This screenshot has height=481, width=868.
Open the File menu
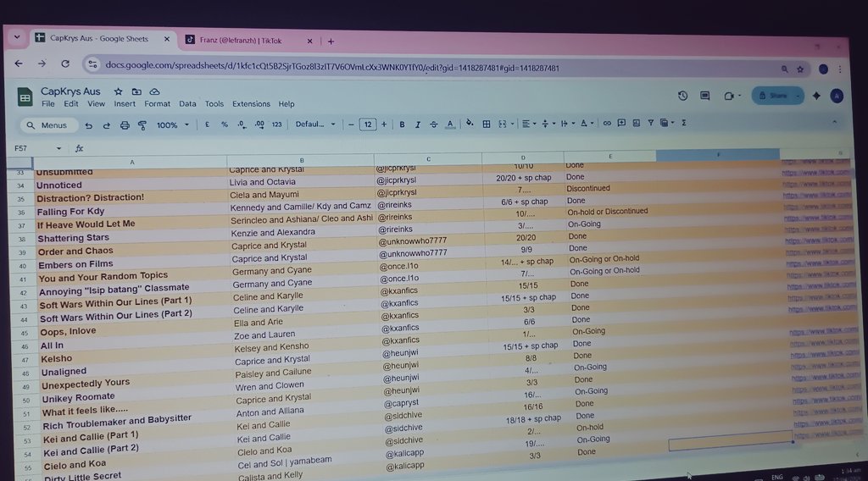(48, 104)
